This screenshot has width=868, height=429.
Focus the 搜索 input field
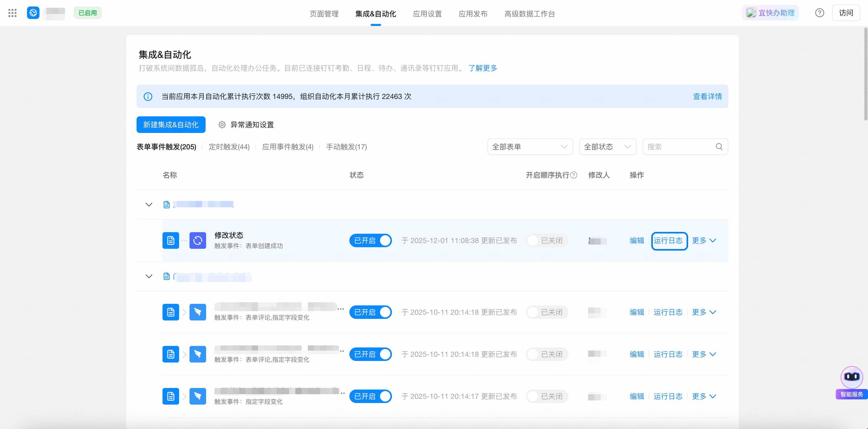[677, 147]
